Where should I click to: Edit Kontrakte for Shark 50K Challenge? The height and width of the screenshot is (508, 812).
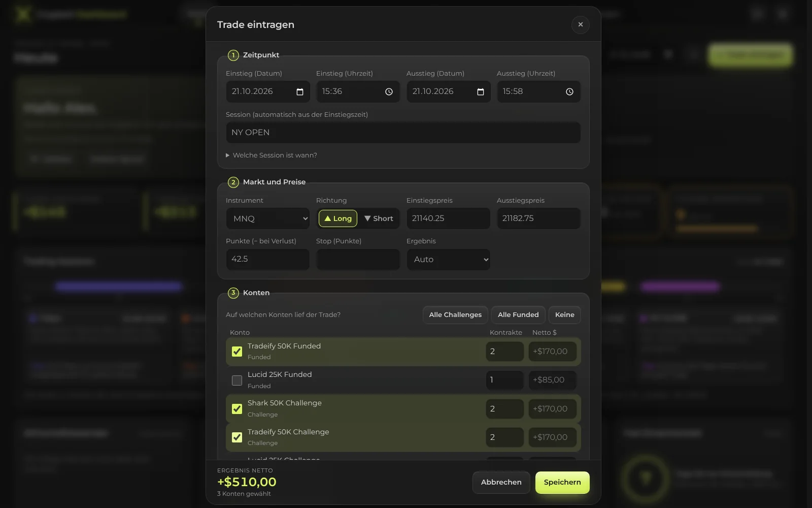504,408
